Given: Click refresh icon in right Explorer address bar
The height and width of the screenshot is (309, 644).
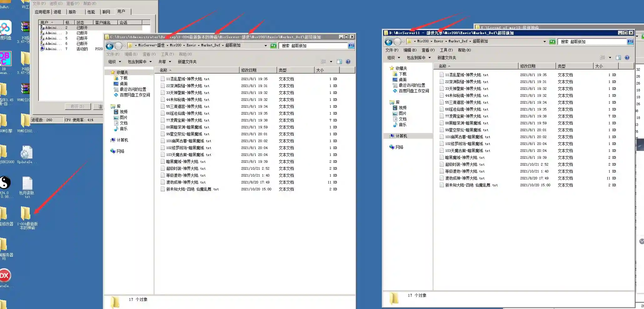Looking at the screenshot, I should tap(552, 42).
